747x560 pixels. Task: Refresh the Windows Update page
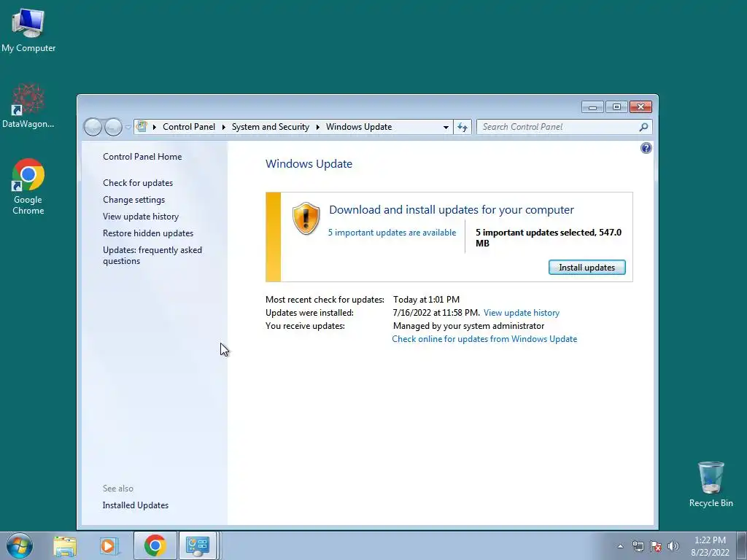[462, 127]
